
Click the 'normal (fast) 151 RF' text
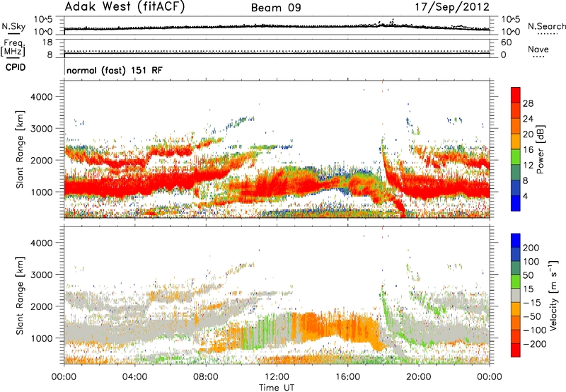(115, 70)
